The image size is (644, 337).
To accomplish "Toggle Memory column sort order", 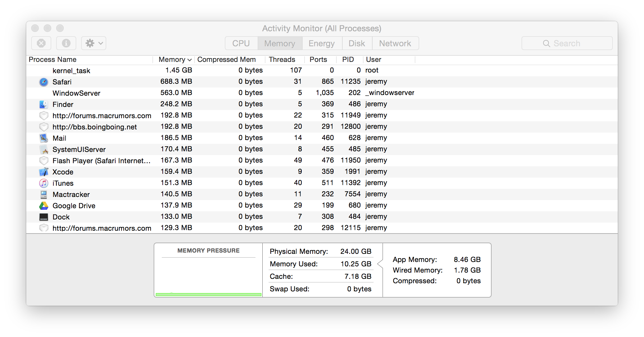I will pos(174,59).
